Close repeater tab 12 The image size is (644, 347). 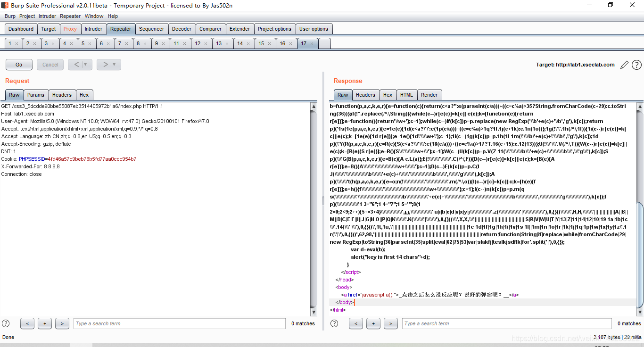pyautogui.click(x=205, y=43)
